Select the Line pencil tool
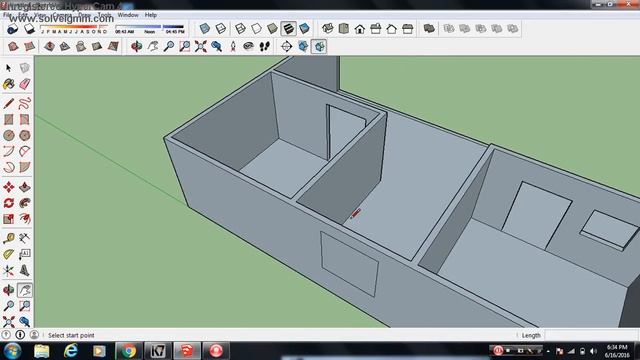 click(9, 104)
